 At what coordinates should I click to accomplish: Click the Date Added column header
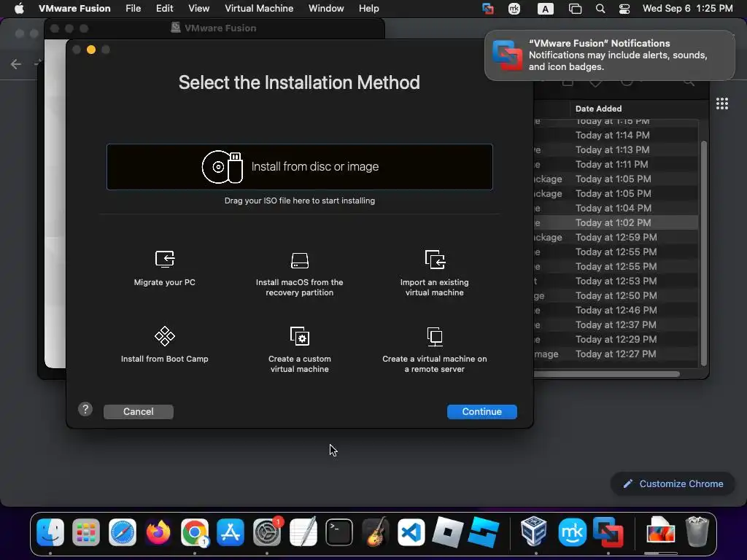[598, 109]
